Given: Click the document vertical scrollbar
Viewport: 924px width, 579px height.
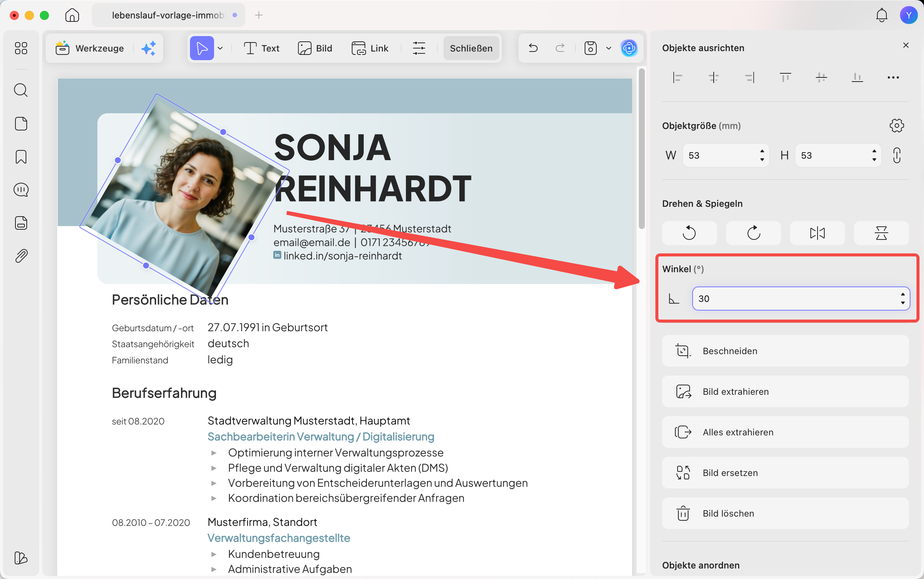Looking at the screenshot, I should click(x=642, y=149).
